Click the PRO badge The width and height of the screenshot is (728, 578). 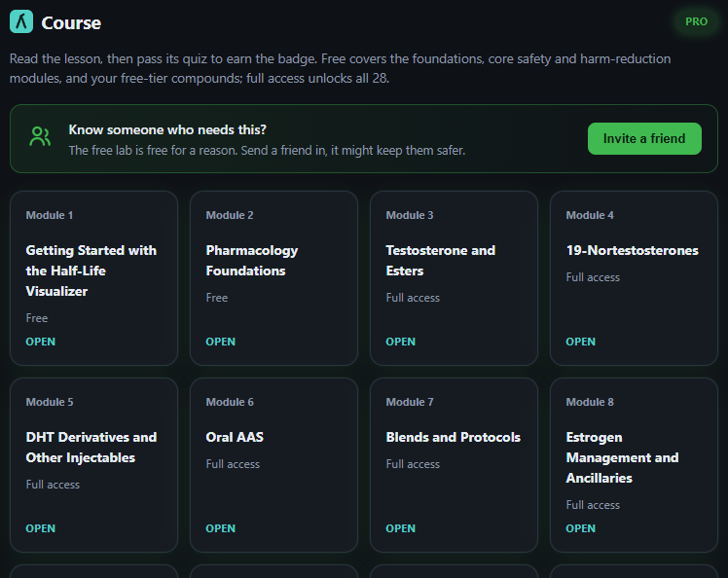pyautogui.click(x=696, y=21)
